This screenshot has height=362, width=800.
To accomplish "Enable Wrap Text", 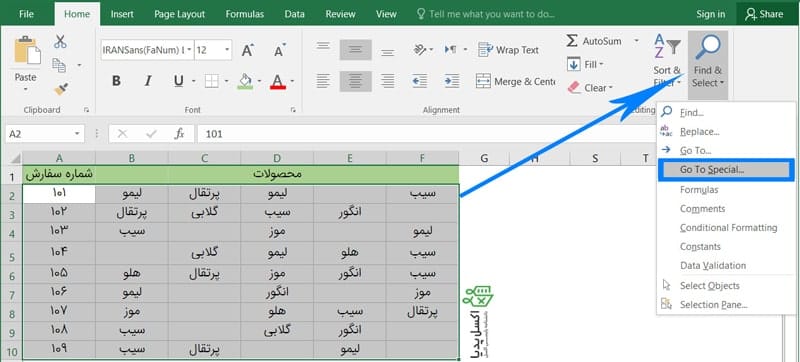I will coord(508,50).
